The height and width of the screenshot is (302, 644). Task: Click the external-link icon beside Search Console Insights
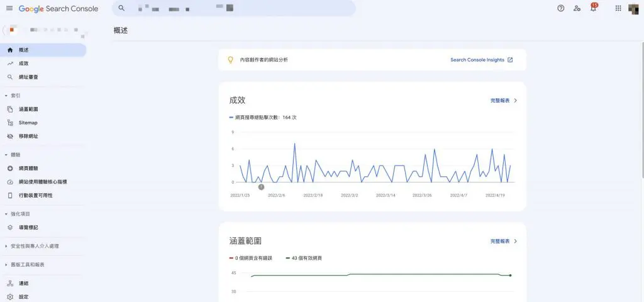pyautogui.click(x=510, y=60)
